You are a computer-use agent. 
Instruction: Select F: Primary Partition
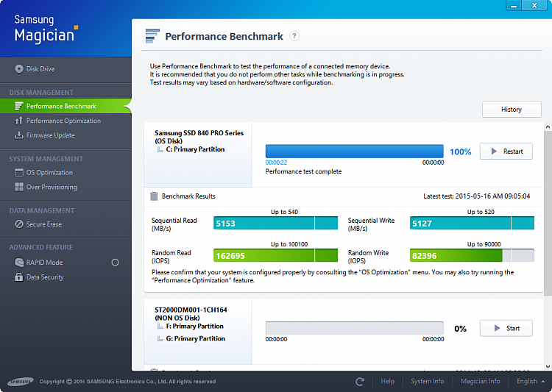tap(195, 327)
